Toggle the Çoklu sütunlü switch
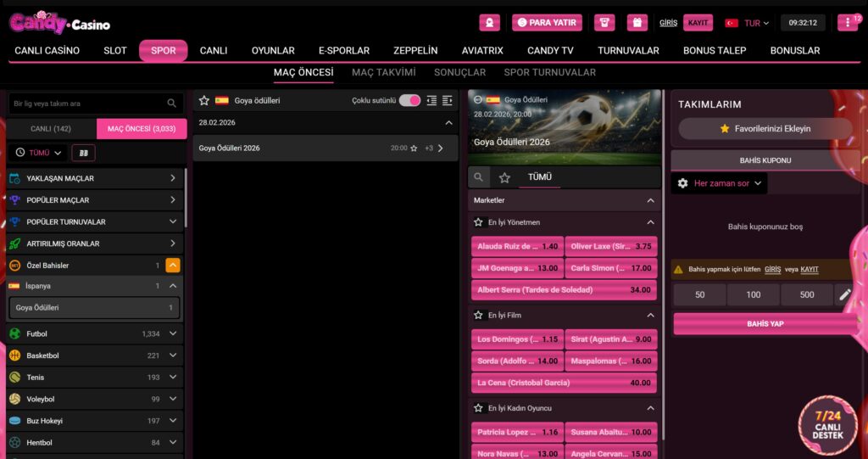868x459 pixels. tap(409, 100)
